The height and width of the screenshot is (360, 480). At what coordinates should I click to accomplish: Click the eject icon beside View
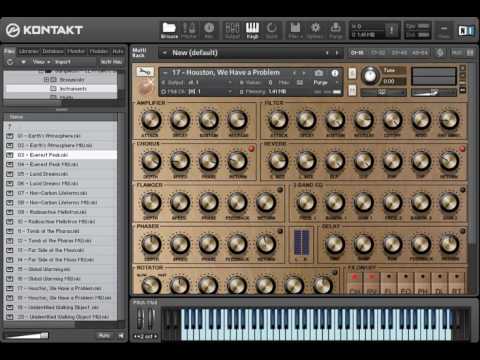tap(23, 62)
